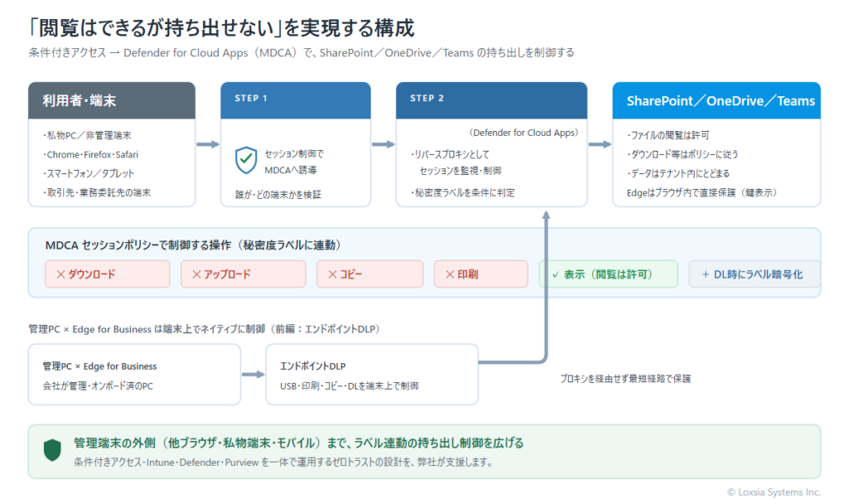Viewport: 849px width, 504px height.
Task: Click the copyright © Loxsia Systems Inc.
Action: pos(774,492)
